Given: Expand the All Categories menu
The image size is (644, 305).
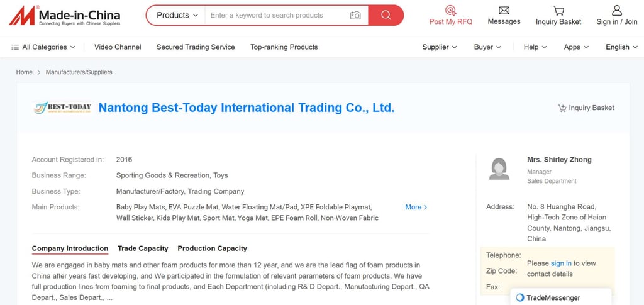Looking at the screenshot, I should point(43,47).
